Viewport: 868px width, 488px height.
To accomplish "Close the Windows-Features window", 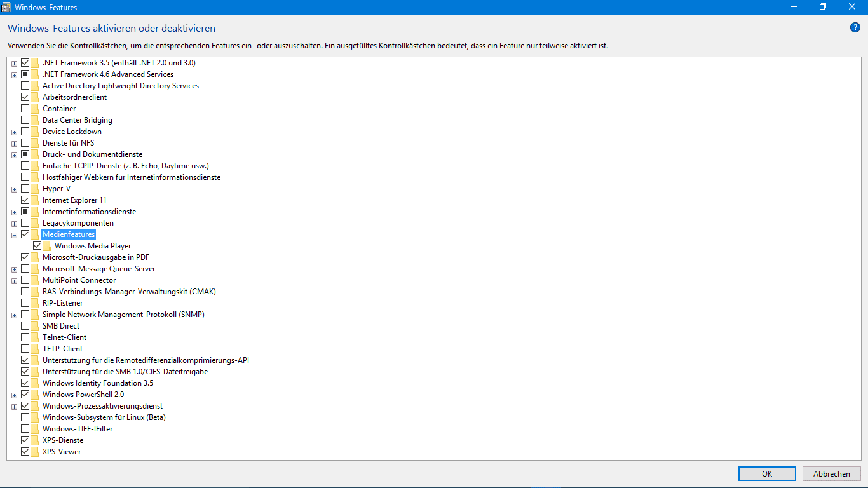I will pyautogui.click(x=853, y=6).
